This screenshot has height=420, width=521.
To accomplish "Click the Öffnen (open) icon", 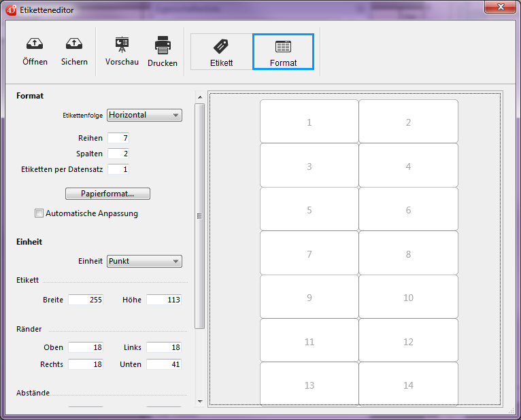I will click(35, 45).
